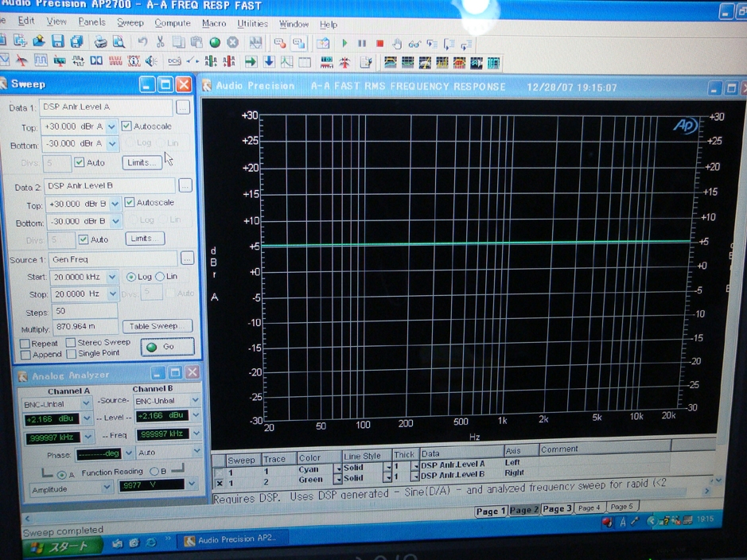
Task: Open Channel A BNC-Unbal source dropdown
Action: 86,403
